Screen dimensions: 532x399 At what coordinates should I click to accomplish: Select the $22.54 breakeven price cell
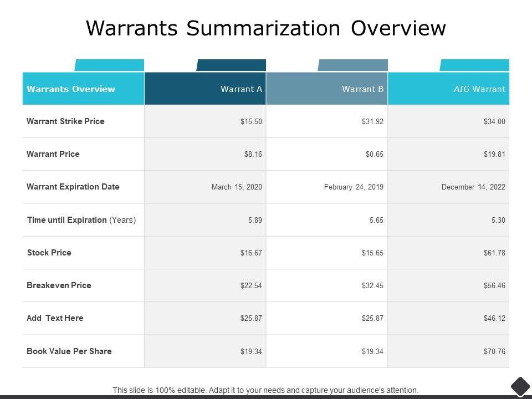pos(251,286)
